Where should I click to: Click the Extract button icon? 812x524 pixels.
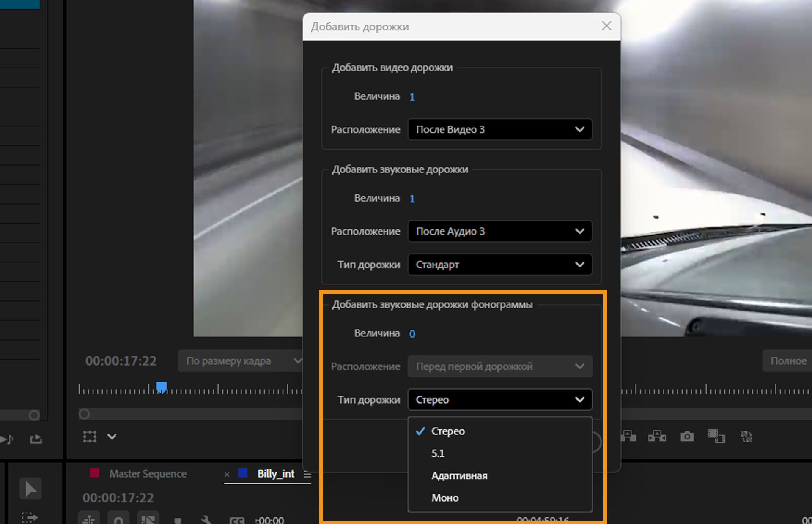657,437
